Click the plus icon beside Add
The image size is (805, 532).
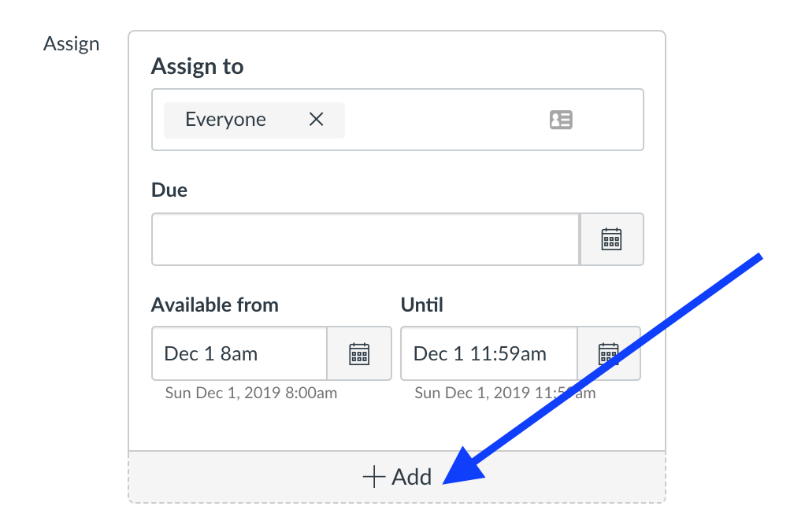pos(373,477)
